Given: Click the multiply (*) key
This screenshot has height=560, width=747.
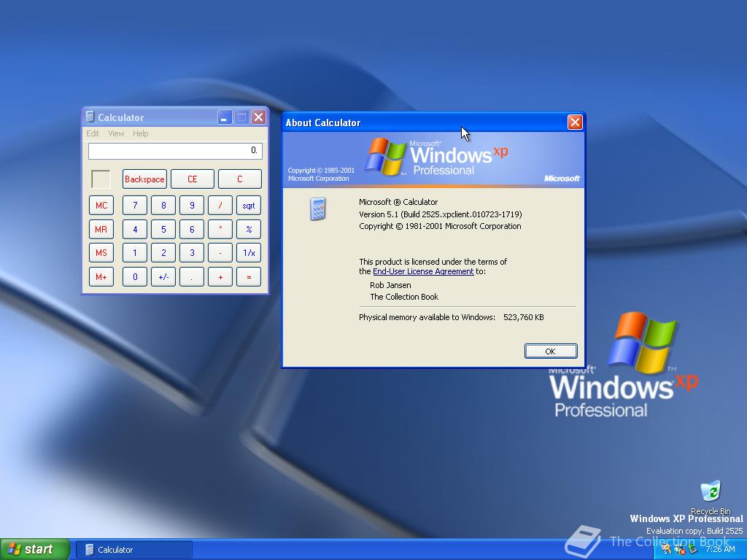Looking at the screenshot, I should [x=220, y=229].
